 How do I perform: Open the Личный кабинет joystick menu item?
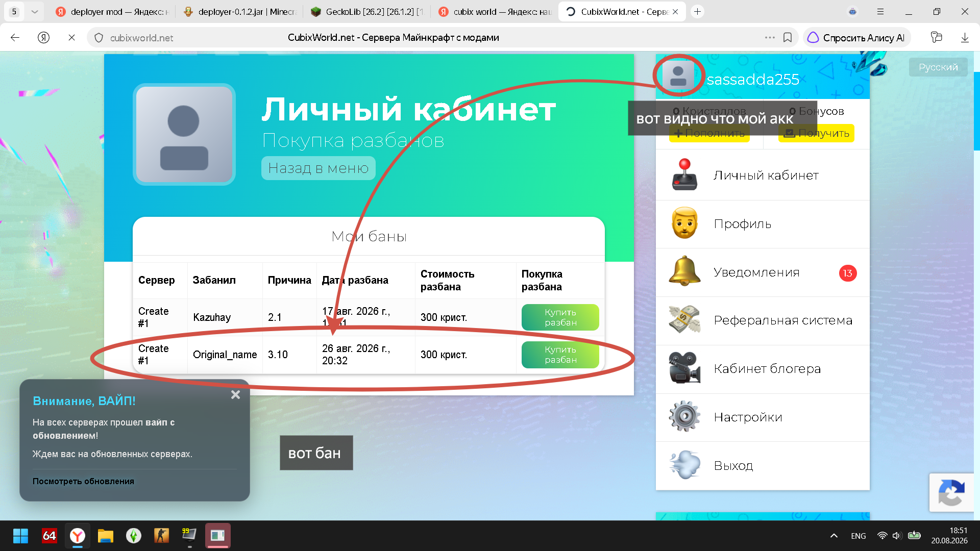pos(684,175)
